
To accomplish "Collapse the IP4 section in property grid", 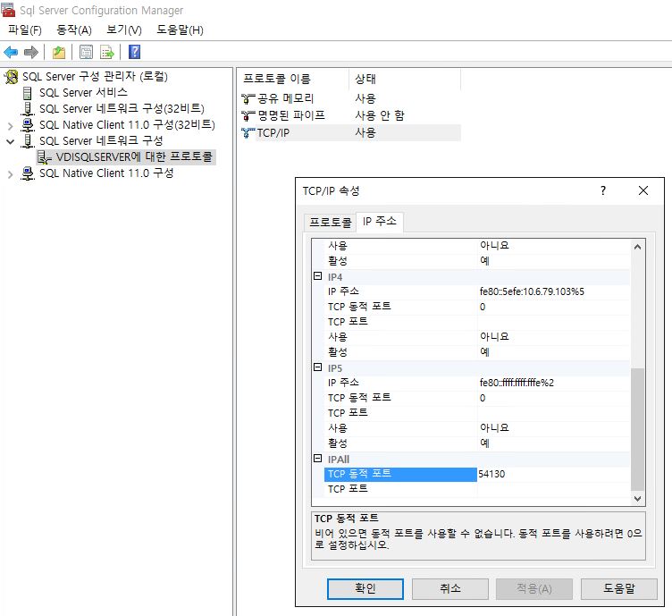I will pyautogui.click(x=317, y=276).
